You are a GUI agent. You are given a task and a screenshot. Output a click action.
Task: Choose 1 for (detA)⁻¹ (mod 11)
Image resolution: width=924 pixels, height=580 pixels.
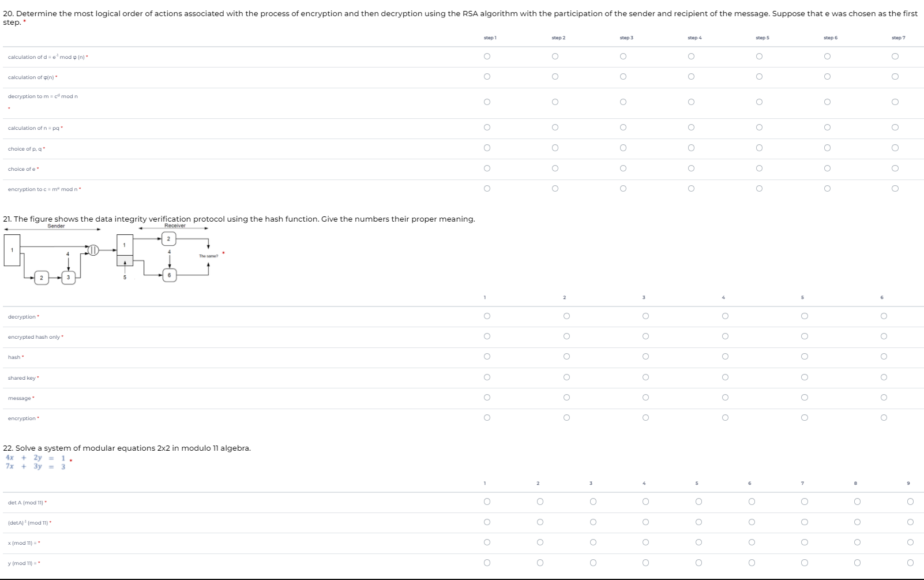(487, 522)
